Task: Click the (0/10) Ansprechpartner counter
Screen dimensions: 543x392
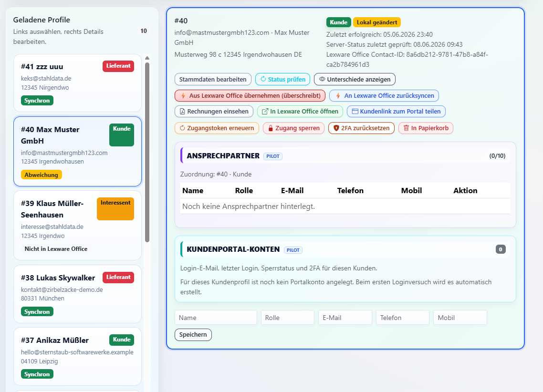Action: click(497, 155)
